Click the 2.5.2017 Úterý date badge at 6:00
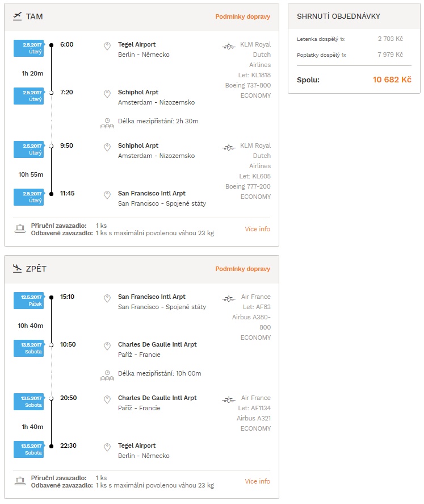Screen dimensions: 424x504 click(28, 48)
